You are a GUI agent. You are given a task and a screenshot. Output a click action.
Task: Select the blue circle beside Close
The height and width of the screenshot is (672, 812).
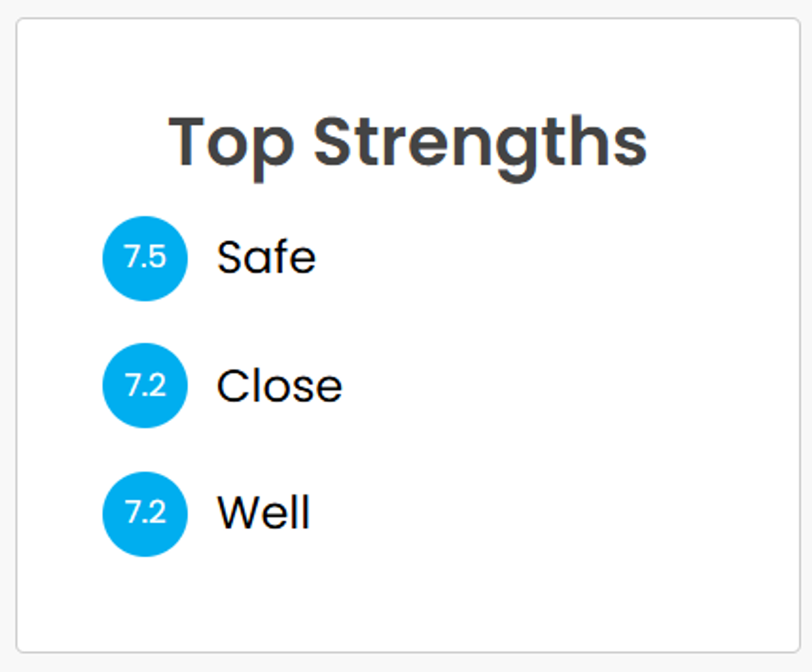tap(145, 386)
